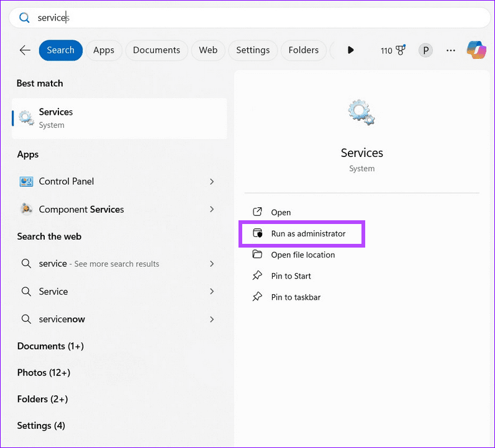Screen dimensions: 495x448
Task: Choose Open file location
Action: [303, 254]
